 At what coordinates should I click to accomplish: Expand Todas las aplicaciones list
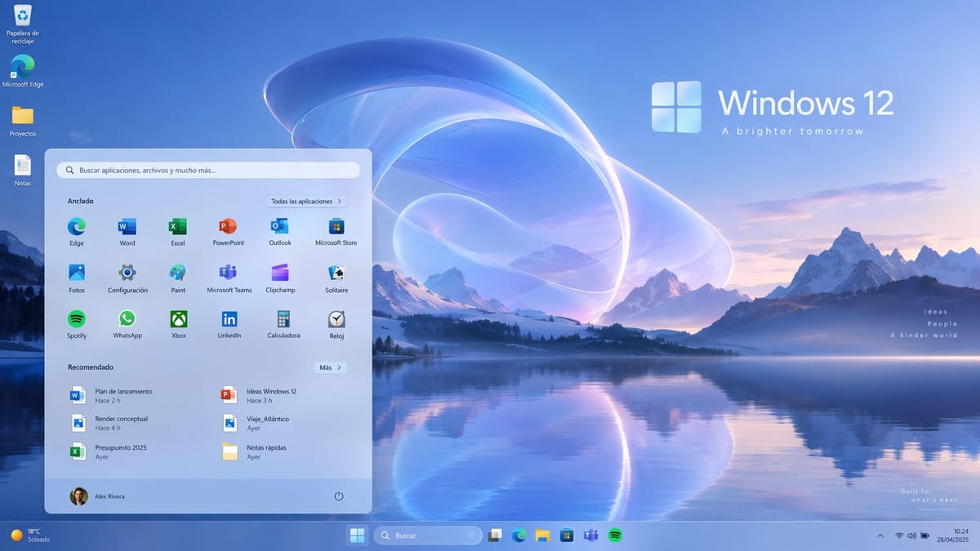point(307,201)
